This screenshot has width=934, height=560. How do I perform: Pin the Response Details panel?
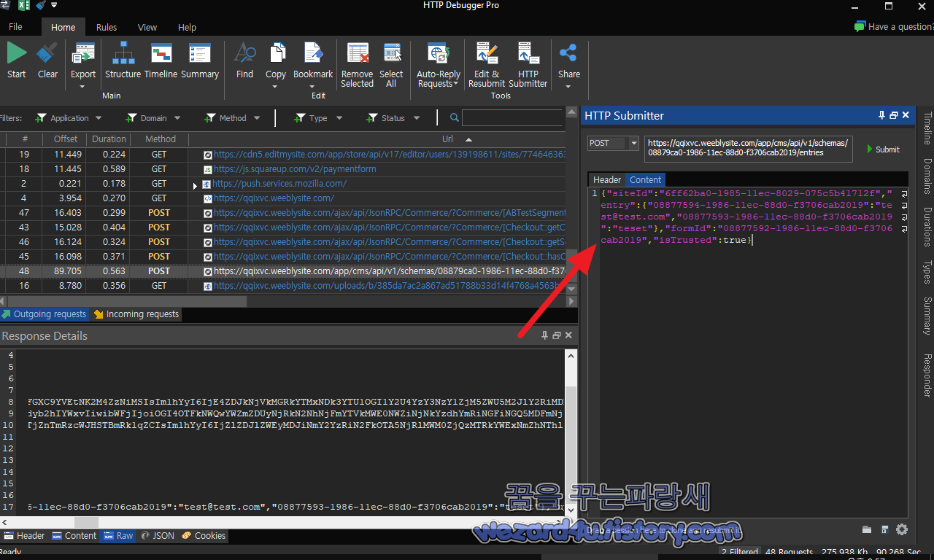pyautogui.click(x=544, y=335)
